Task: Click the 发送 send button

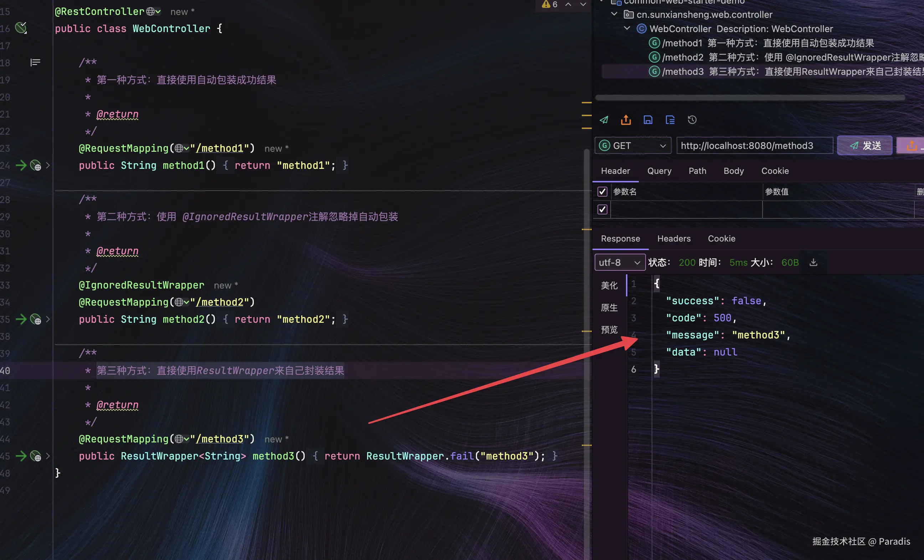Action: tap(865, 145)
